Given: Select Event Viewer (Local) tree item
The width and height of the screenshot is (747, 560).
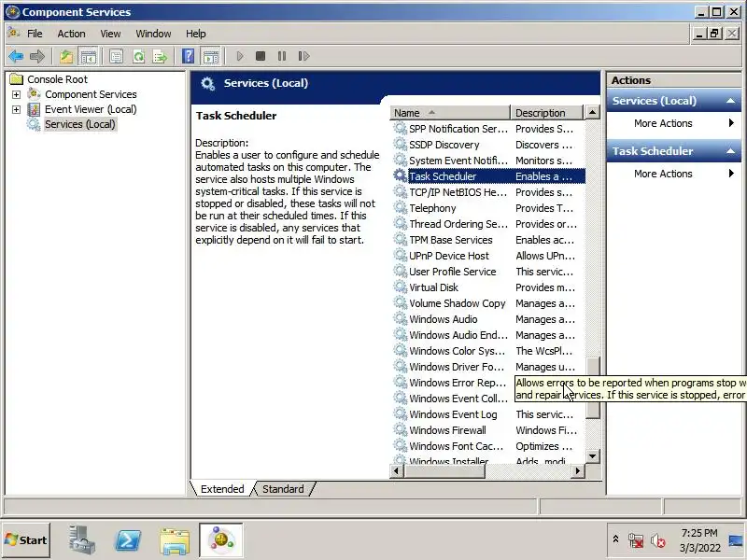Looking at the screenshot, I should [91, 109].
